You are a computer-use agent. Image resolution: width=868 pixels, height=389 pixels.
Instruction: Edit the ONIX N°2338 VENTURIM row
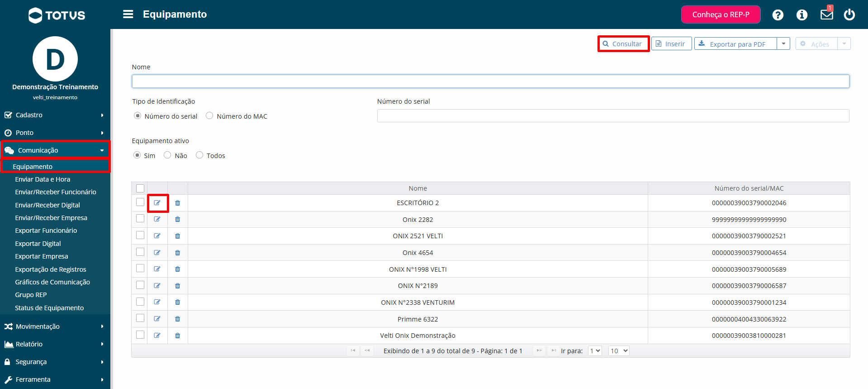point(157,302)
